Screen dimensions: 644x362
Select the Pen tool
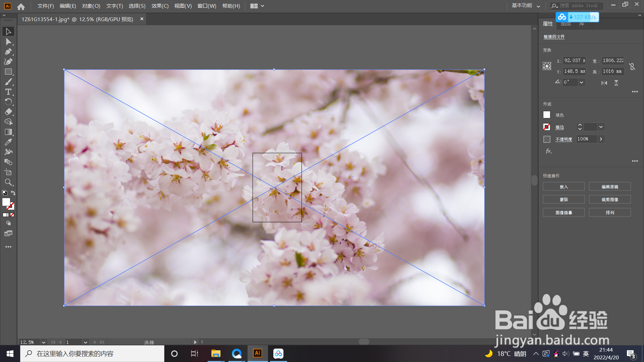[8, 52]
